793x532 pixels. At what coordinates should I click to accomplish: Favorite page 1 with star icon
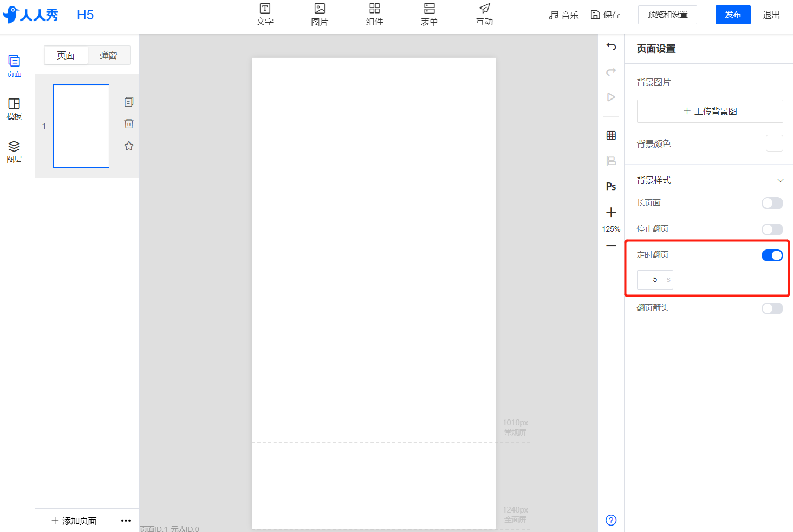pyautogui.click(x=129, y=146)
